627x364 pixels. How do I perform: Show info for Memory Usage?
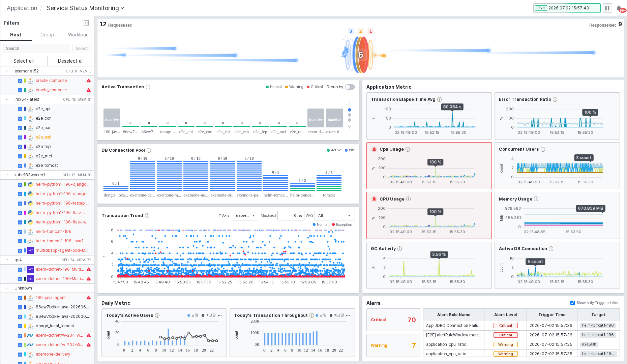[536, 199]
